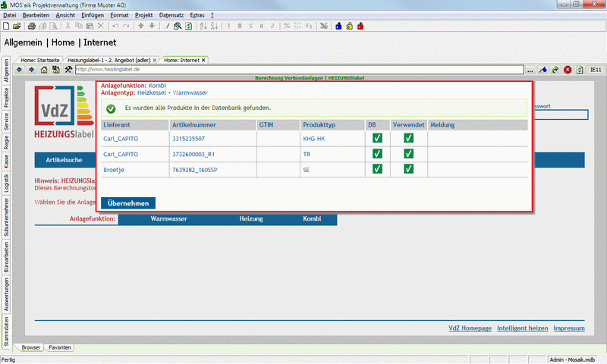The height and width of the screenshot is (364, 607).
Task: Click the Artikelsuche button
Action: pos(64,160)
